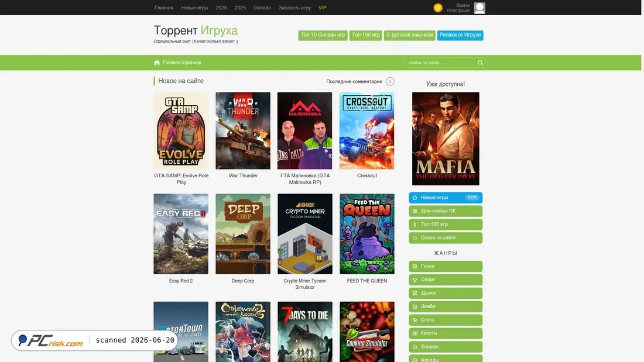Open Новые игры sidebar button
This screenshot has width=644, height=362.
click(446, 198)
